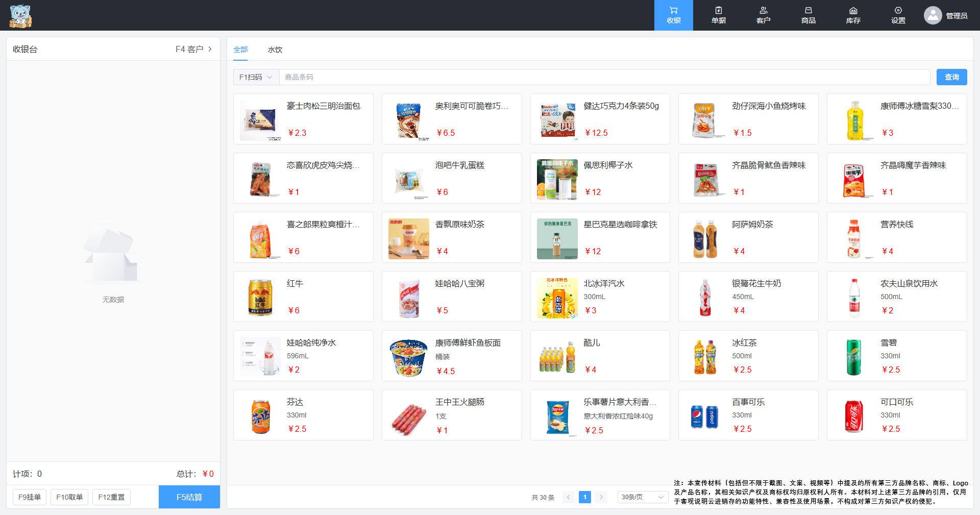
Task: Click the 查询 search button
Action: pyautogui.click(x=951, y=77)
